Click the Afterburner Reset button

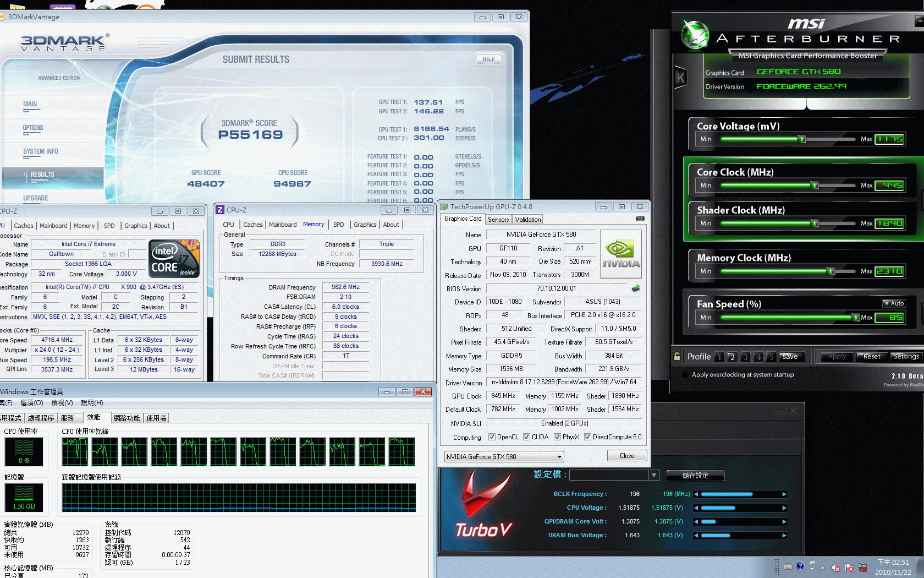[x=872, y=357]
